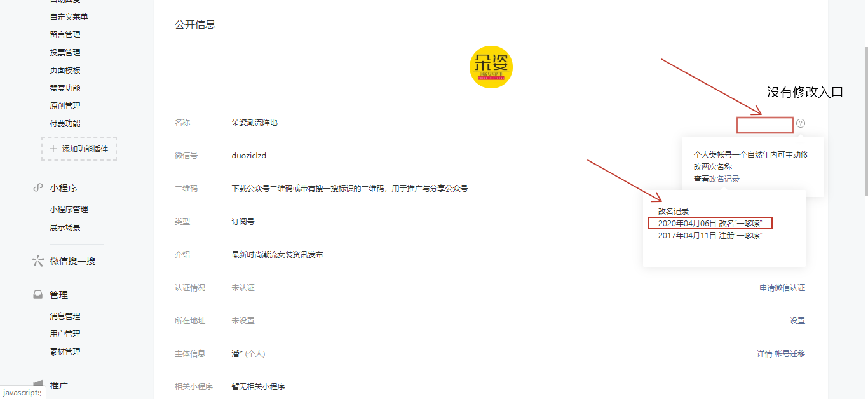
Task: Select 赞赏功能 in the sidebar
Action: pyautogui.click(x=65, y=88)
